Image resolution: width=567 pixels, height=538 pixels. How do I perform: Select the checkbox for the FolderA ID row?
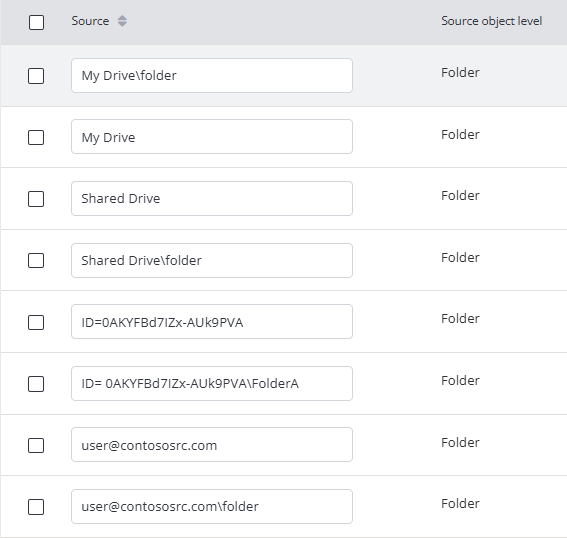36,384
